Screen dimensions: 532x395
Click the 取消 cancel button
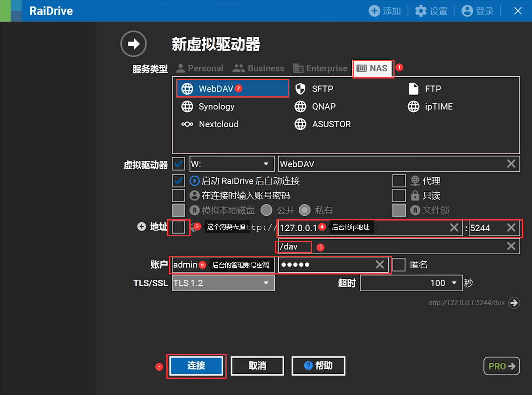click(257, 366)
